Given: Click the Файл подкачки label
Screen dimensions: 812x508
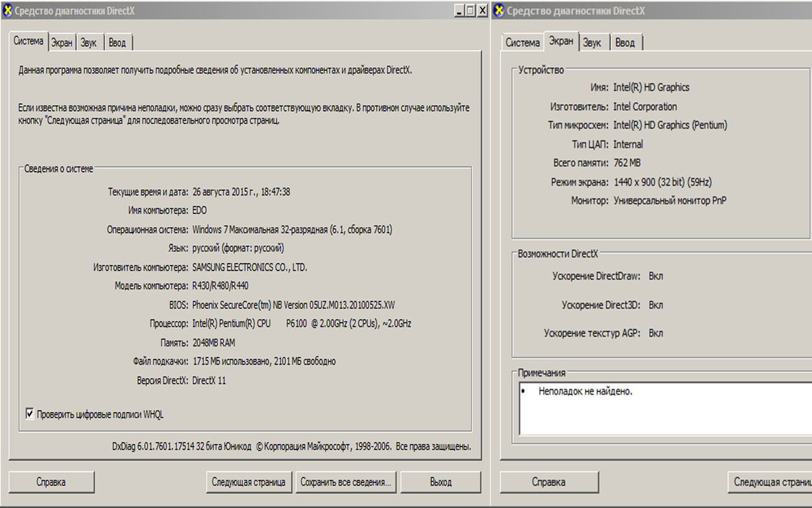Looking at the screenshot, I should (160, 361).
